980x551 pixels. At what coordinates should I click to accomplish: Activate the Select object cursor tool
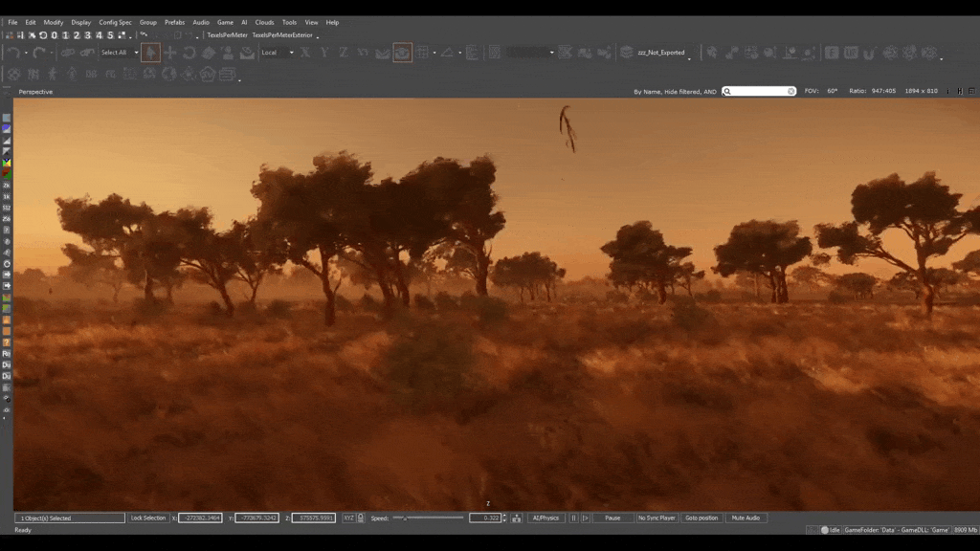click(x=150, y=53)
